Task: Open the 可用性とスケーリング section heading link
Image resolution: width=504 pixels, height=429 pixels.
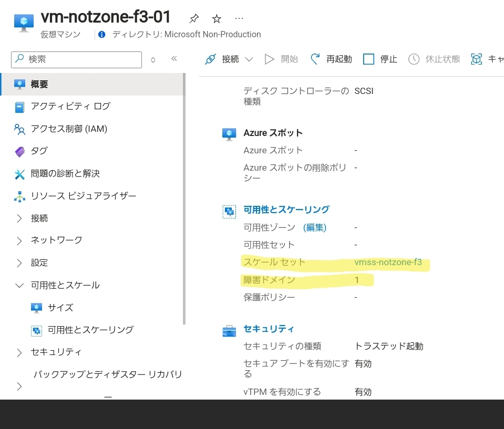Action: click(286, 210)
